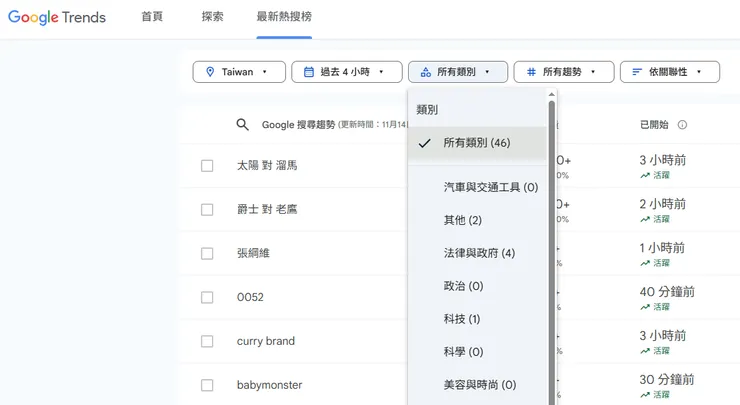Open the 太陽 對 溜馬 trend
Image resolution: width=740 pixels, height=405 pixels.
(x=267, y=166)
